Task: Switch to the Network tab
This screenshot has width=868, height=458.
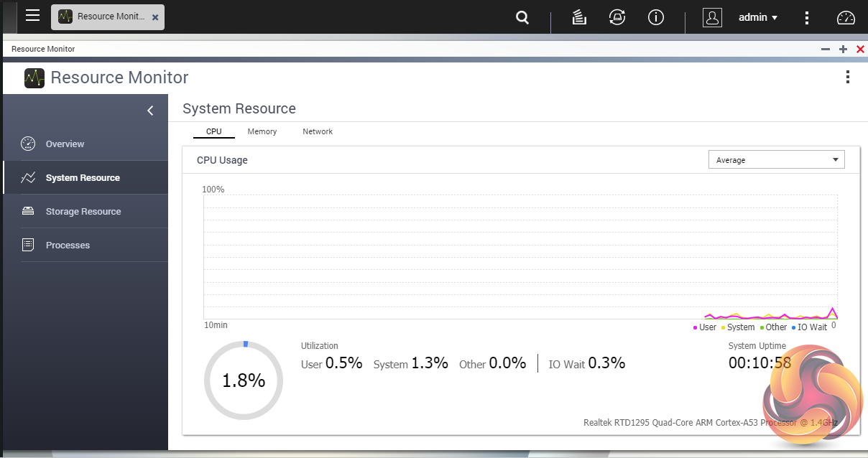Action: click(318, 131)
